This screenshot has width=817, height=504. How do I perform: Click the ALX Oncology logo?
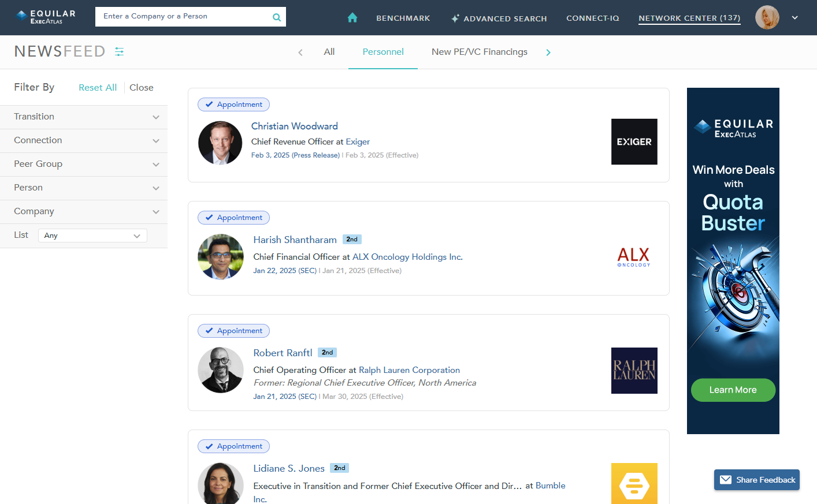click(x=634, y=257)
